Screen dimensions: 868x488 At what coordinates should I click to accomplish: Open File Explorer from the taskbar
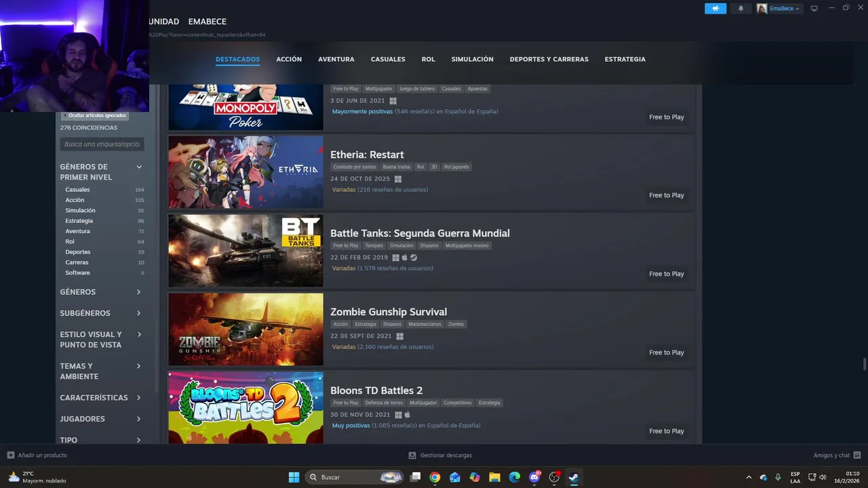494,477
